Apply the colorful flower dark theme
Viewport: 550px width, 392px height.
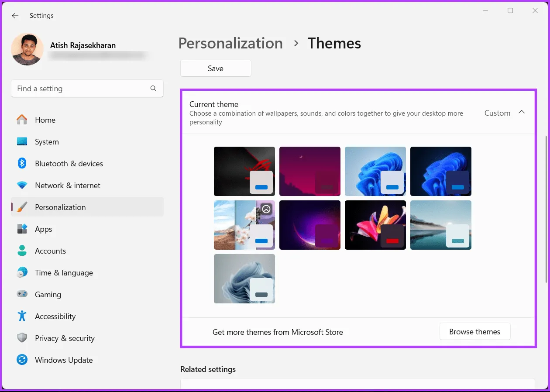375,225
